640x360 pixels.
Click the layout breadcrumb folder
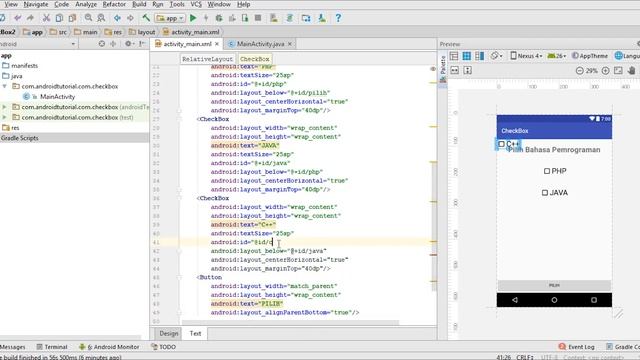(x=142, y=32)
